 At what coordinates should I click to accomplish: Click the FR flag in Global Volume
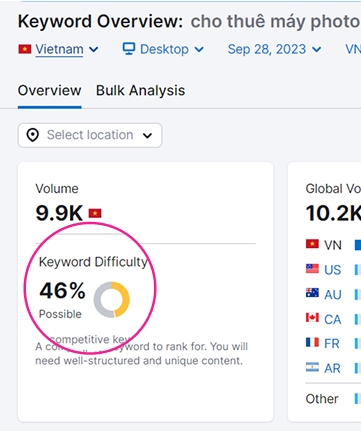click(x=312, y=342)
